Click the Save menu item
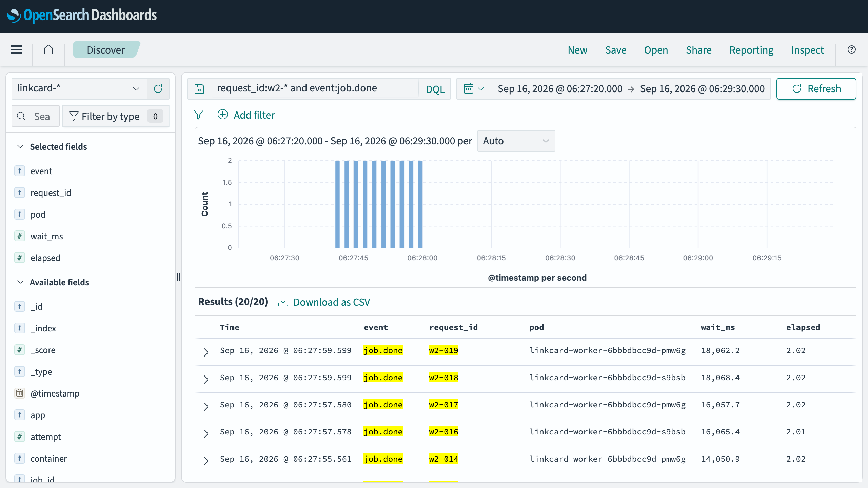868x488 pixels. click(x=616, y=50)
